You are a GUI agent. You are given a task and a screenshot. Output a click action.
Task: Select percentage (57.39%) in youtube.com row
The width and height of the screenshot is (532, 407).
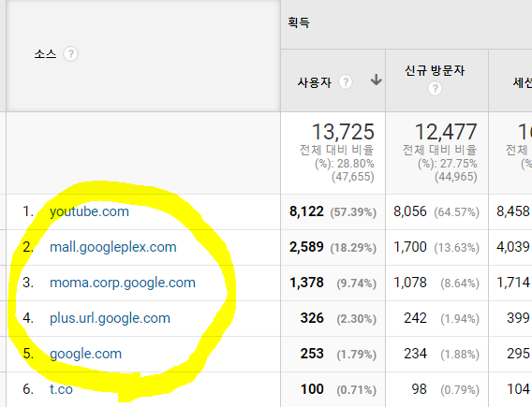(x=353, y=212)
